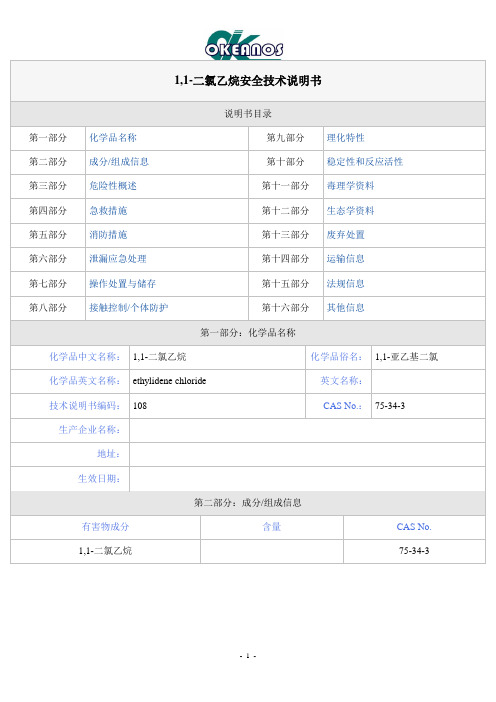Viewport: 496px width, 702px height.
Task: Click the OKEANOS logo at top
Action: pos(244,45)
